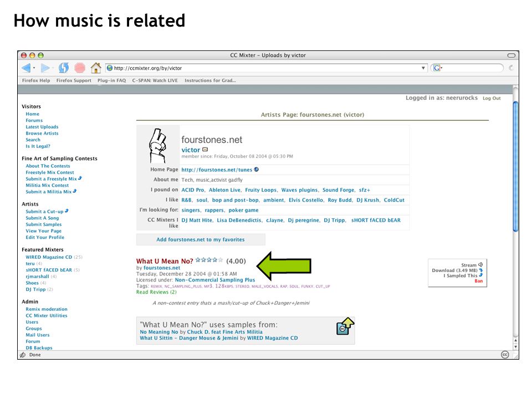532x399 pixels.
Task: Click Edit Your Profile sidebar link
Action: [45, 237]
